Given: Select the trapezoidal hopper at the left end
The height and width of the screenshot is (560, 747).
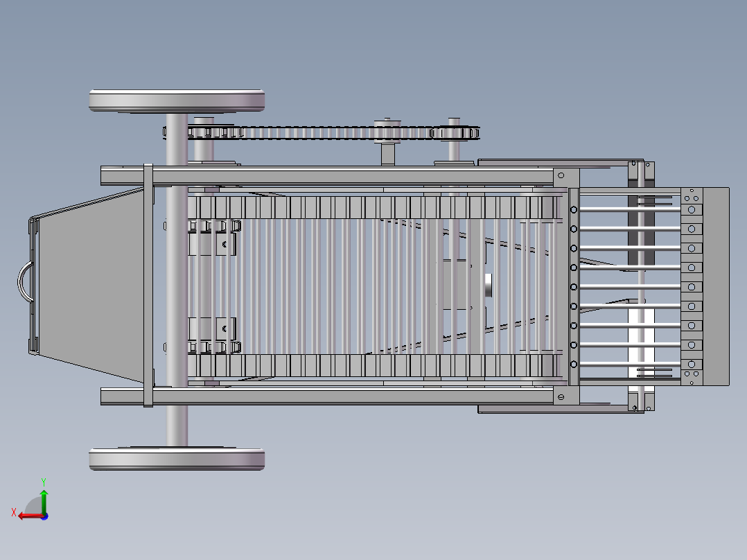Looking at the screenshot, I should pos(90,284).
